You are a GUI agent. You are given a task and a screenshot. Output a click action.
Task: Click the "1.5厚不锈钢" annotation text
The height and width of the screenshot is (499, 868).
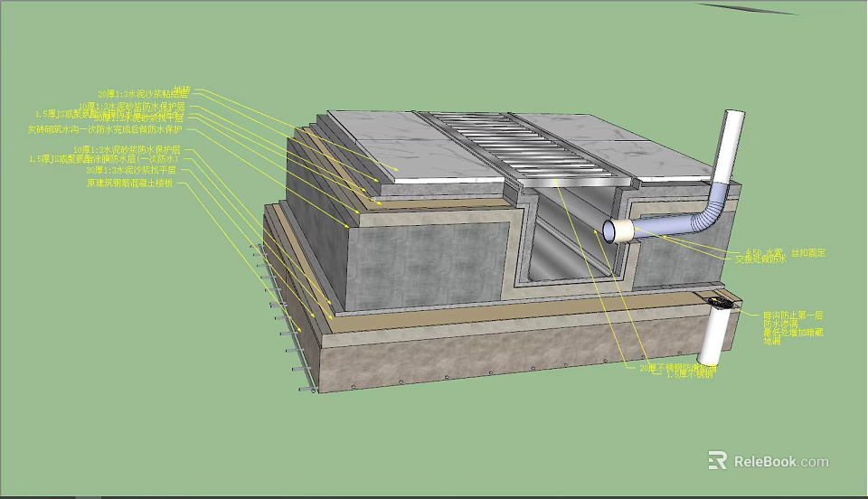[x=689, y=375]
